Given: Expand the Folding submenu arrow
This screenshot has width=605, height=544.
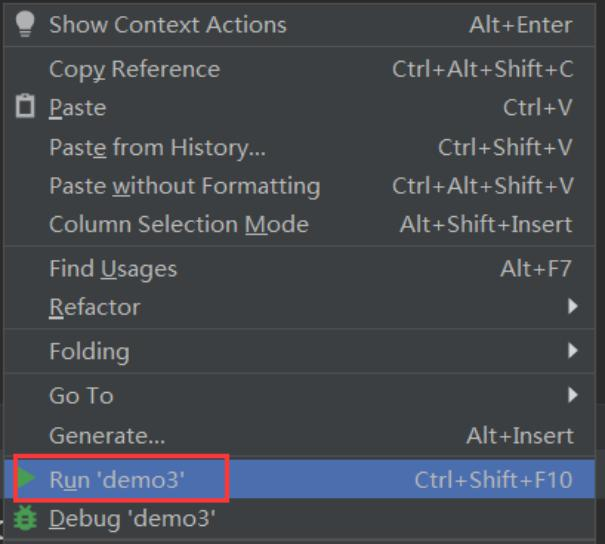Looking at the screenshot, I should [573, 351].
